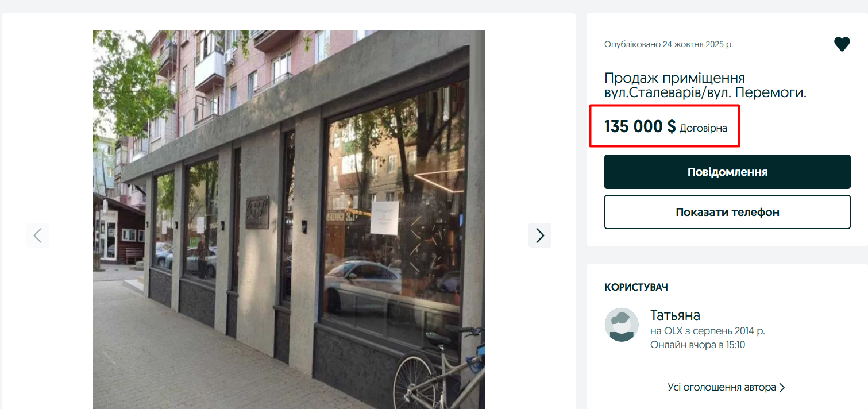Click the на OLX з серпень 2014 text
This screenshot has width=868, height=409.
[x=707, y=331]
